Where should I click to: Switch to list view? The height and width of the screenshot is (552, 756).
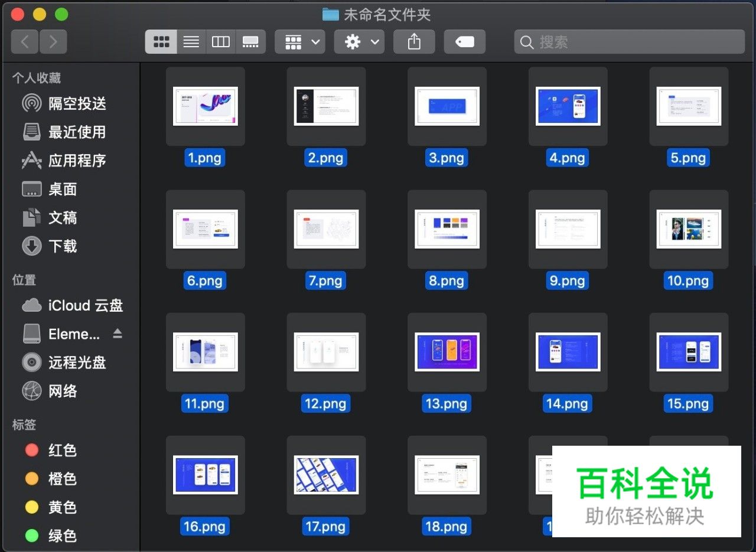coord(190,41)
